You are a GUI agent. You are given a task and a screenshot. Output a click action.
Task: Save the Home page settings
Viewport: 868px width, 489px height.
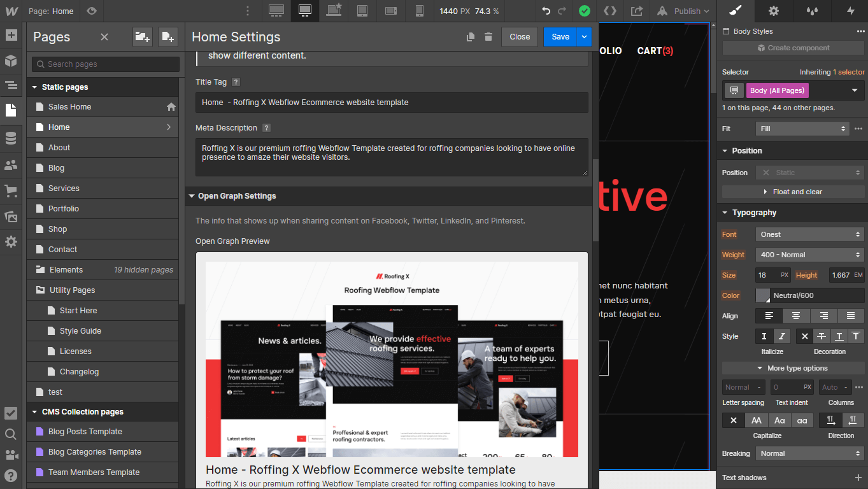coord(559,37)
